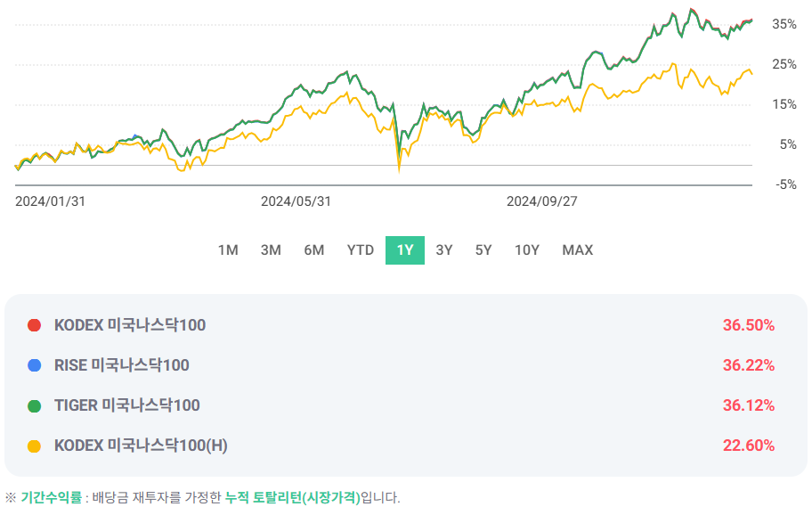
Task: Click the 36.50% return value
Action: coord(749,325)
